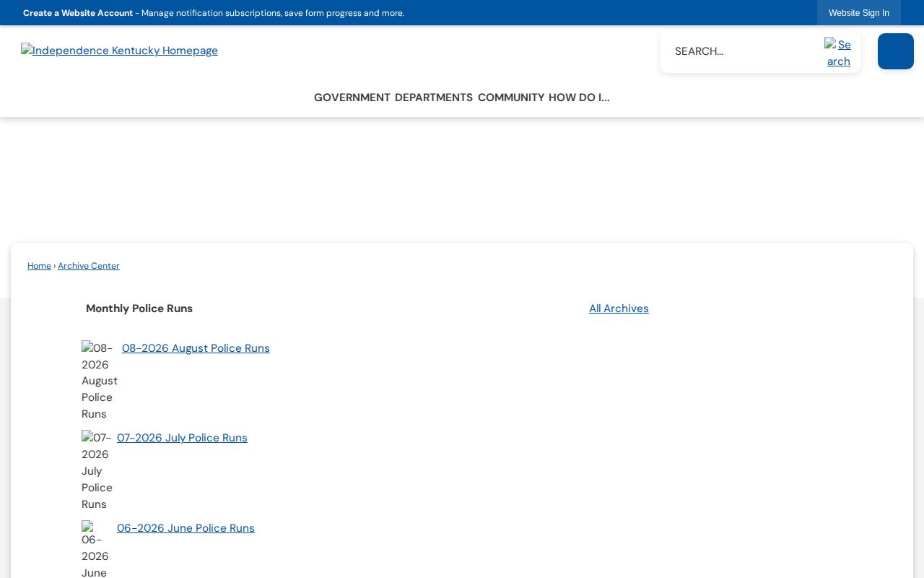This screenshot has width=924, height=578.
Task: Open the 08-2026 August Police Runs thumbnail icon
Action: (100, 381)
